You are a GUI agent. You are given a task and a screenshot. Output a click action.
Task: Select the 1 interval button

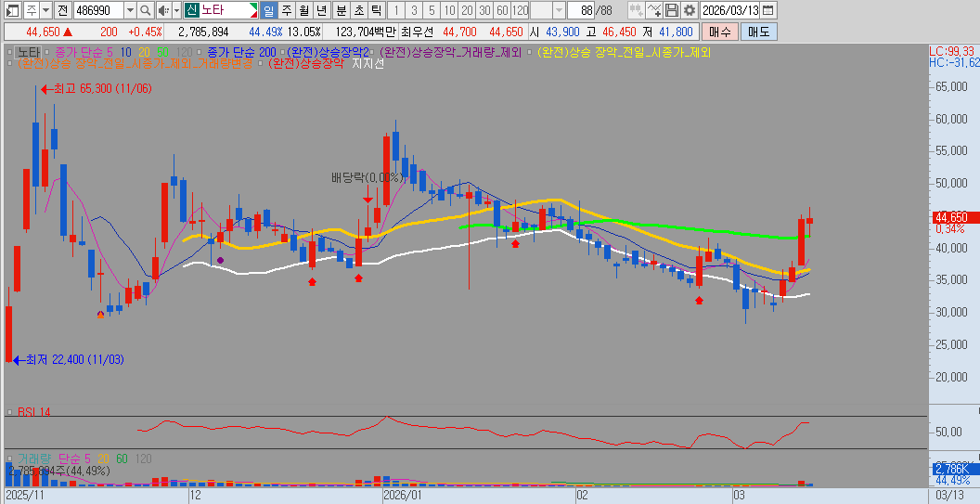[396, 10]
